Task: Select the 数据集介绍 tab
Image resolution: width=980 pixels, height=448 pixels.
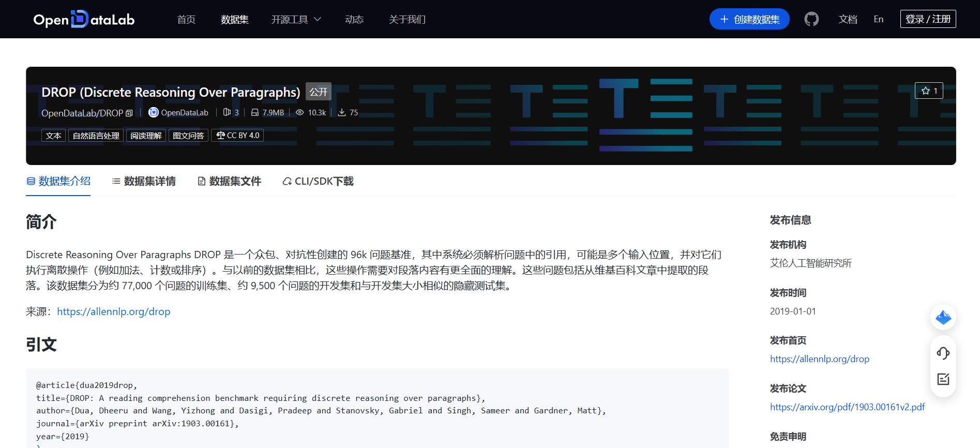Action: point(58,181)
